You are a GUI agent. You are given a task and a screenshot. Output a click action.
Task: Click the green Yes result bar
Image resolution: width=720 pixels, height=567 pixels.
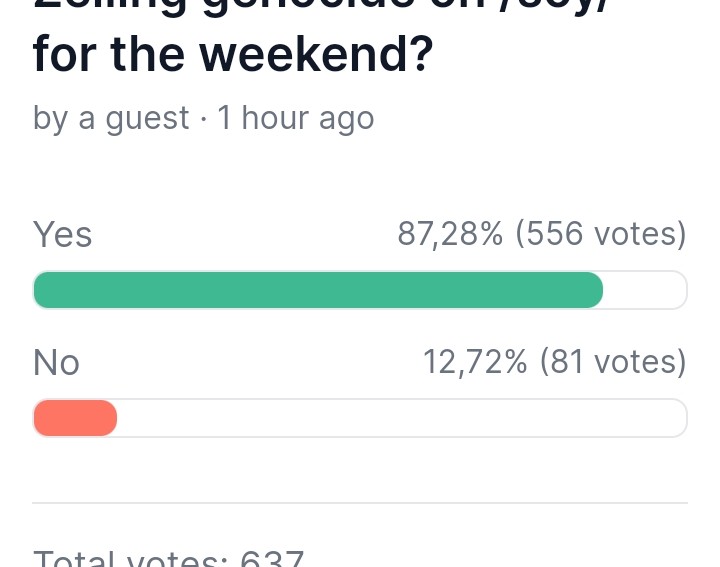318,290
